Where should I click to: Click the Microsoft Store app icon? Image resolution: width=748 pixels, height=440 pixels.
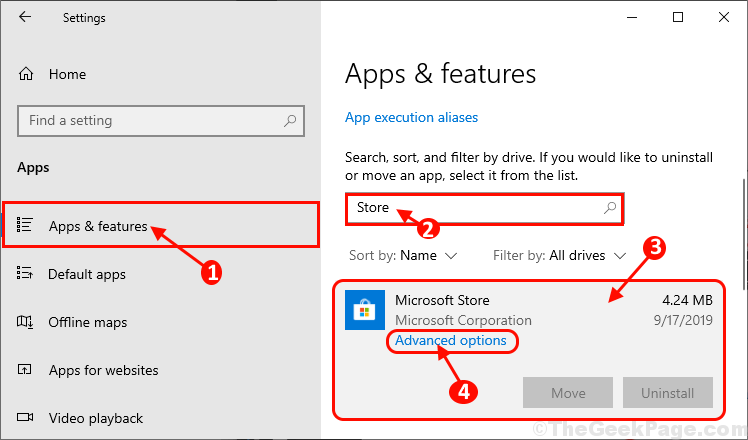[x=365, y=310]
